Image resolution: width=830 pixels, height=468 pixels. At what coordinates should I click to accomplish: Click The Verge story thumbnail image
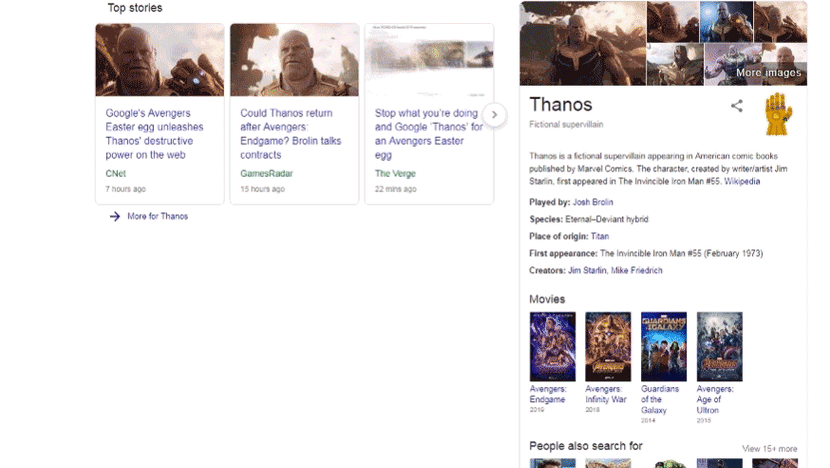click(x=429, y=60)
